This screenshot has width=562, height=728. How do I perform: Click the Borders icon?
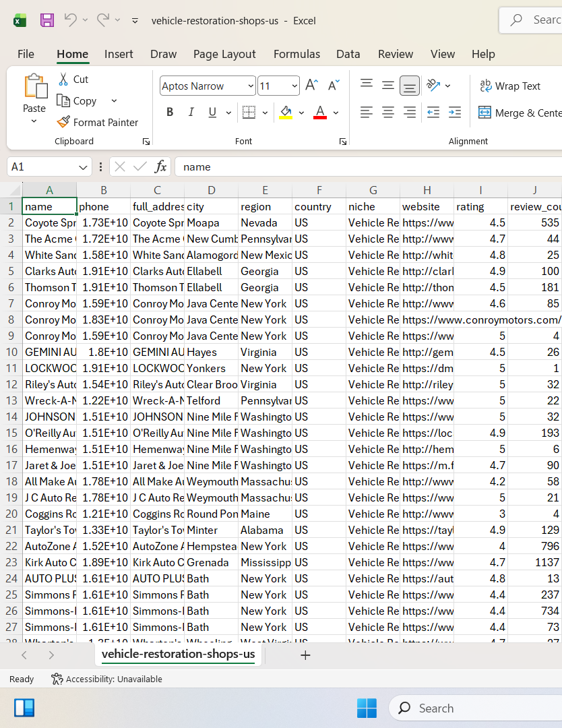[249, 113]
